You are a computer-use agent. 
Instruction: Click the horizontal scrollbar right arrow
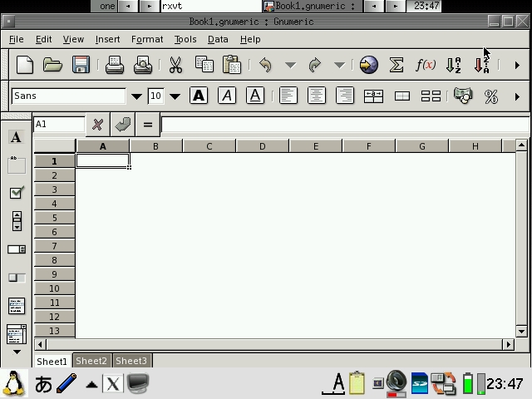[x=509, y=344]
